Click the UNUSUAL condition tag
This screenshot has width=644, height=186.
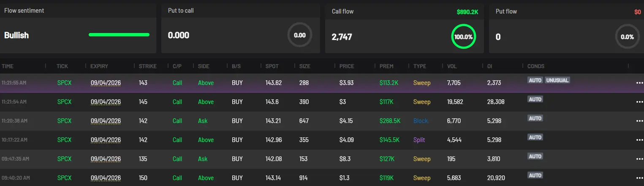557,80
